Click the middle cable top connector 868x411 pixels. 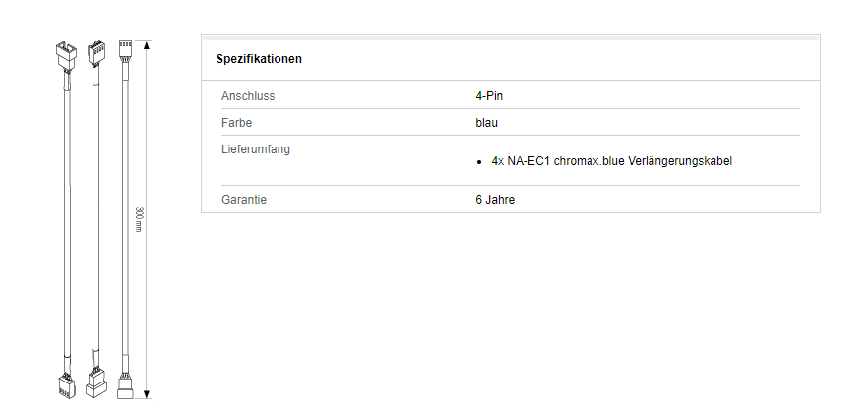96,53
